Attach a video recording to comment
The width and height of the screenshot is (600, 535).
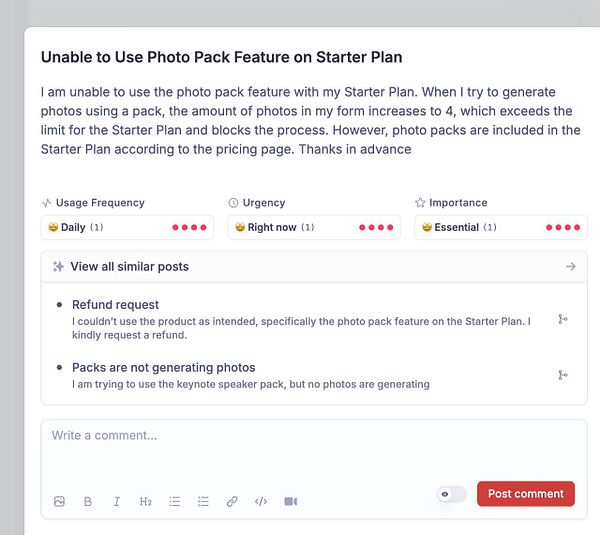coord(290,502)
